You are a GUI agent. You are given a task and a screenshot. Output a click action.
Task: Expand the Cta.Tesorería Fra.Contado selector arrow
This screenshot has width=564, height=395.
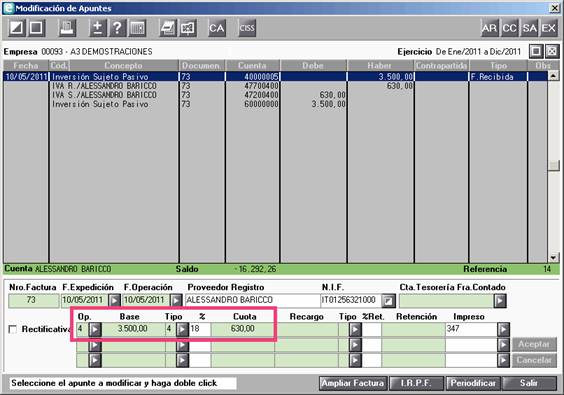(x=500, y=301)
